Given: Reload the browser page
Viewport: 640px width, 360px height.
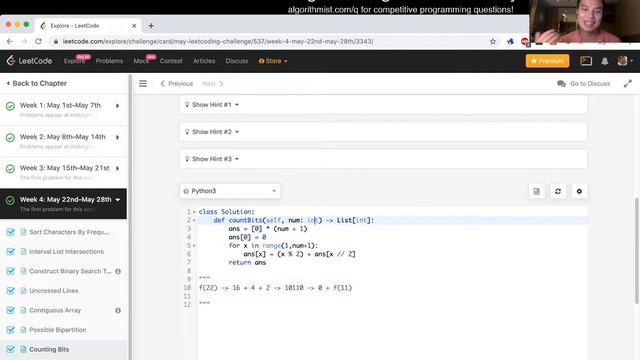Looking at the screenshot, I should click(x=38, y=41).
